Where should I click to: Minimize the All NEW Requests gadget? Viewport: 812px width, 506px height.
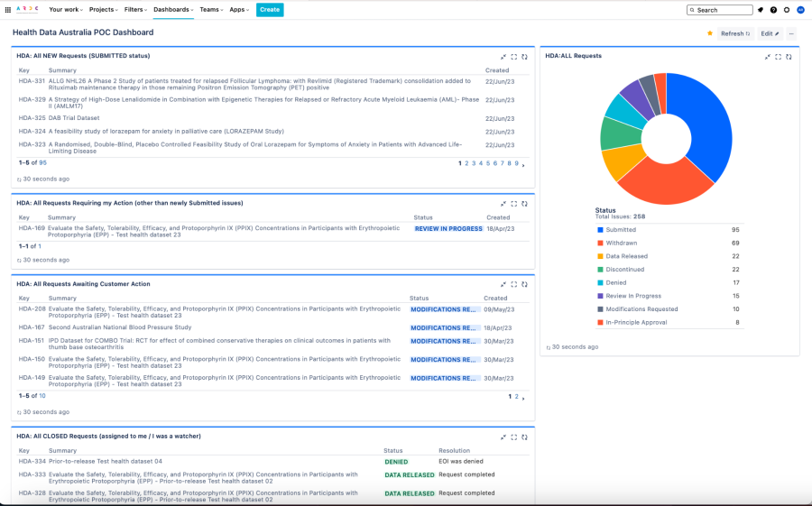click(504, 56)
